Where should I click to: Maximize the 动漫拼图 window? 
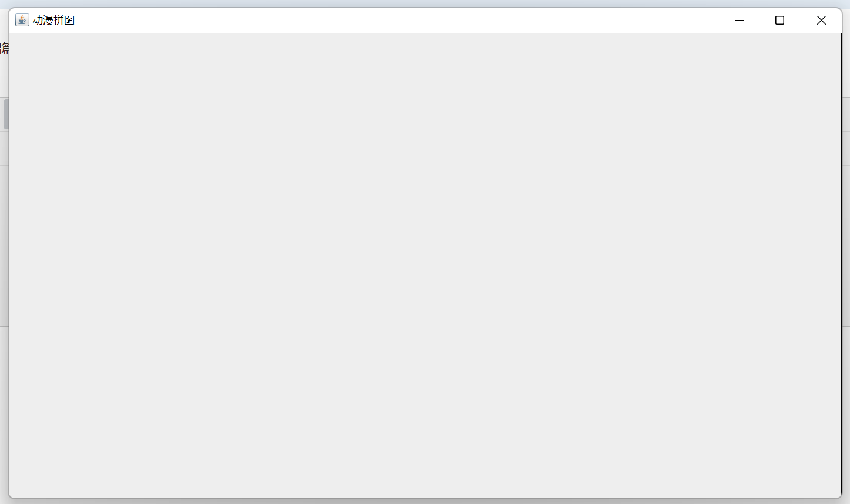780,21
